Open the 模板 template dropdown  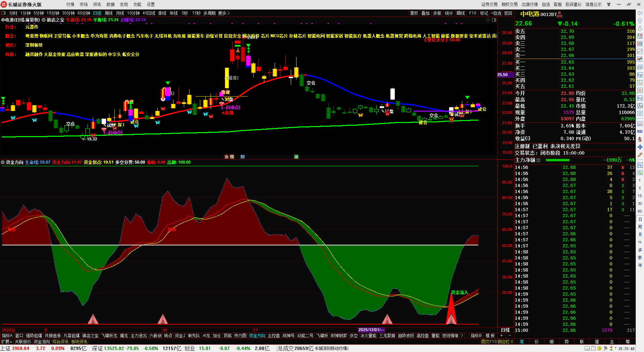(490, 336)
